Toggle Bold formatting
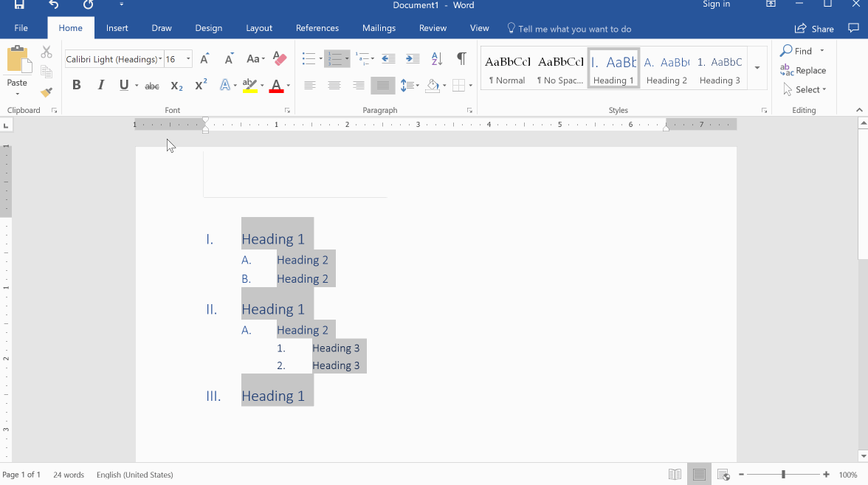868x485 pixels. pyautogui.click(x=76, y=86)
